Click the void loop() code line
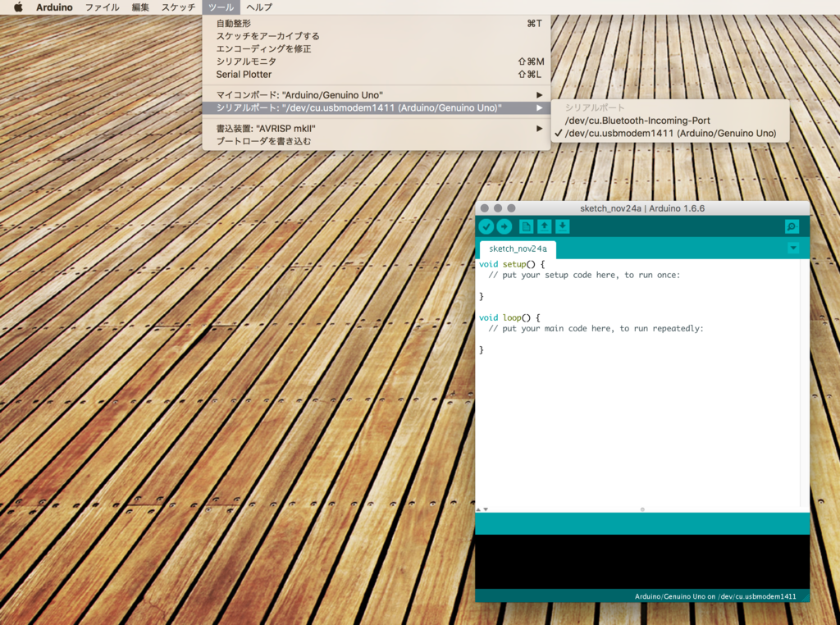The image size is (840, 625). click(509, 317)
